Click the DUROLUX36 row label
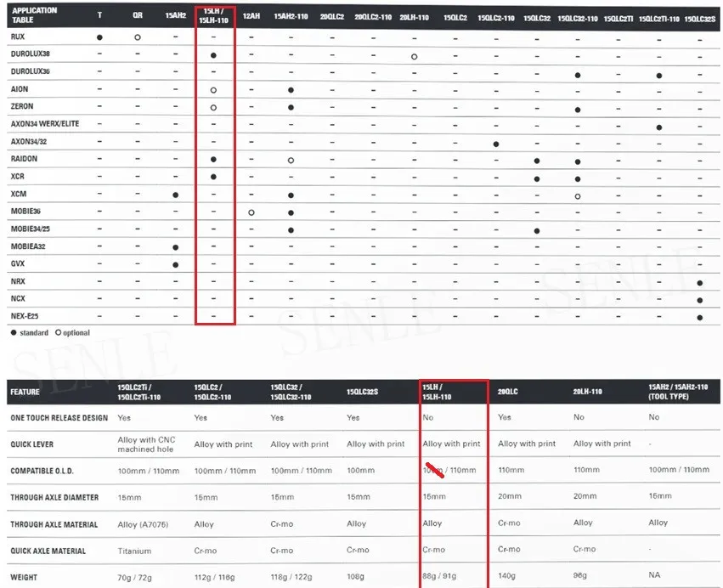This screenshot has height=588, width=723. [x=30, y=71]
